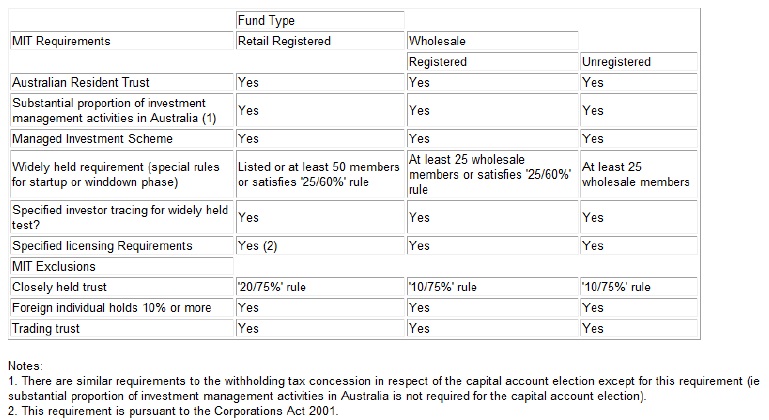This screenshot has width=769, height=420.
Task: Click the 'Widely held requirement' row label
Action: point(122,175)
